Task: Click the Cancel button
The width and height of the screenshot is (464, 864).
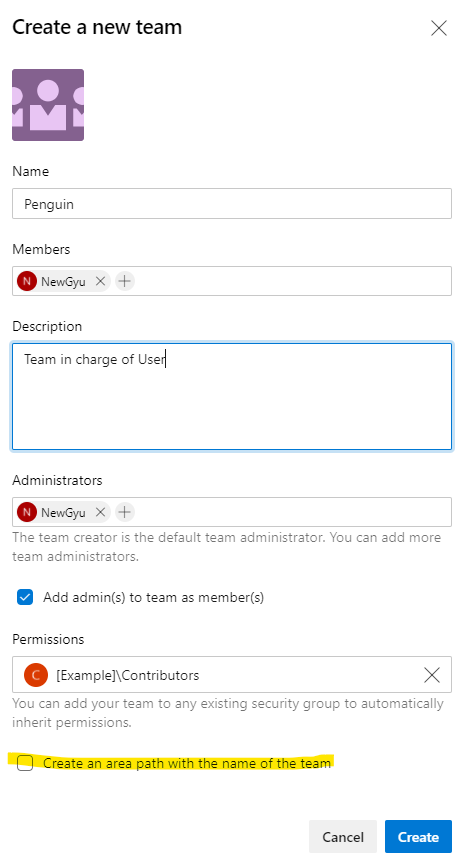Action: pyautogui.click(x=343, y=836)
